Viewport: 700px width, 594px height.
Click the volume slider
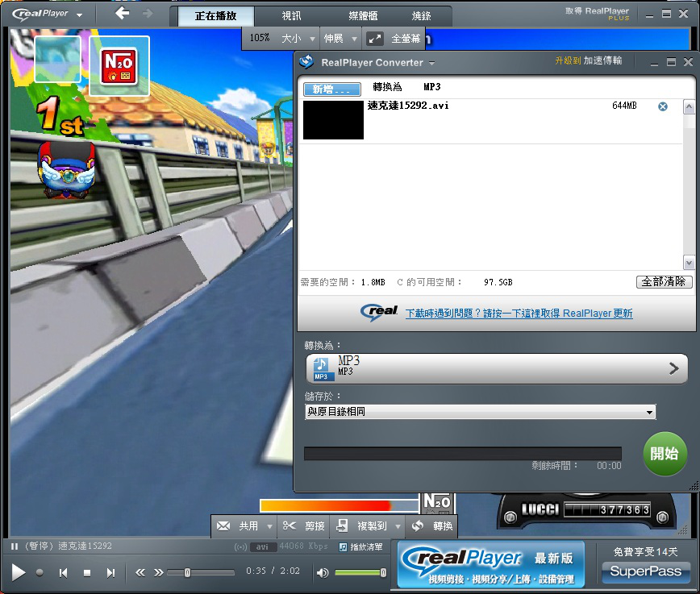click(359, 573)
